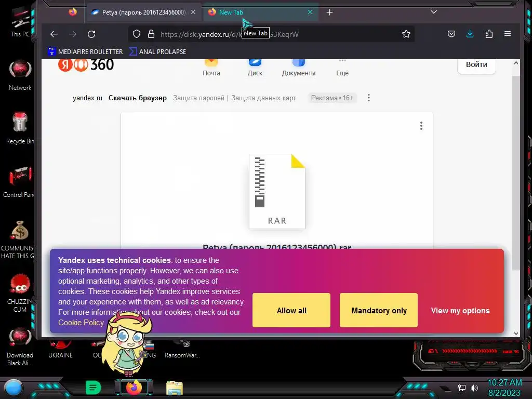Screen dimensions: 532x399
Task: Click View my options
Action: [x=460, y=311]
